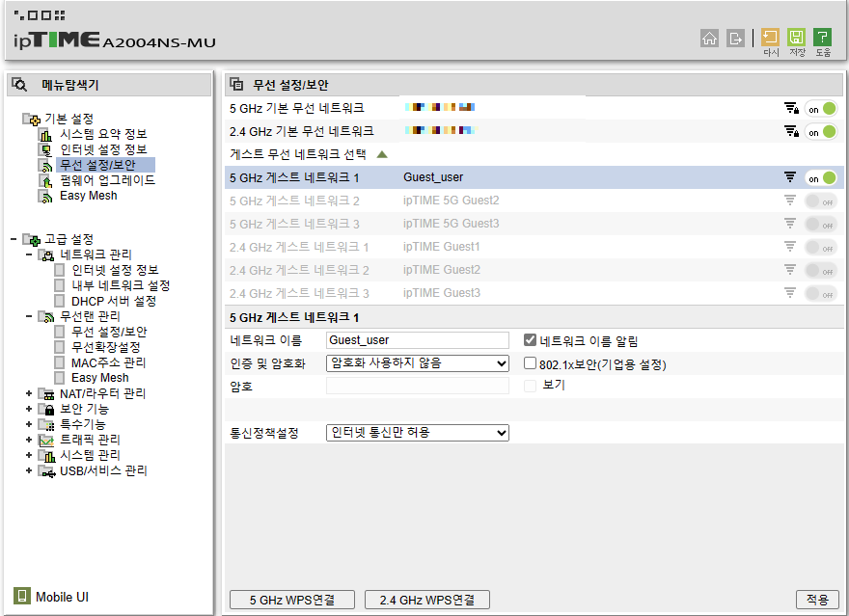The height and width of the screenshot is (616, 849).
Task: Open the 도움 help icon
Action: click(821, 38)
